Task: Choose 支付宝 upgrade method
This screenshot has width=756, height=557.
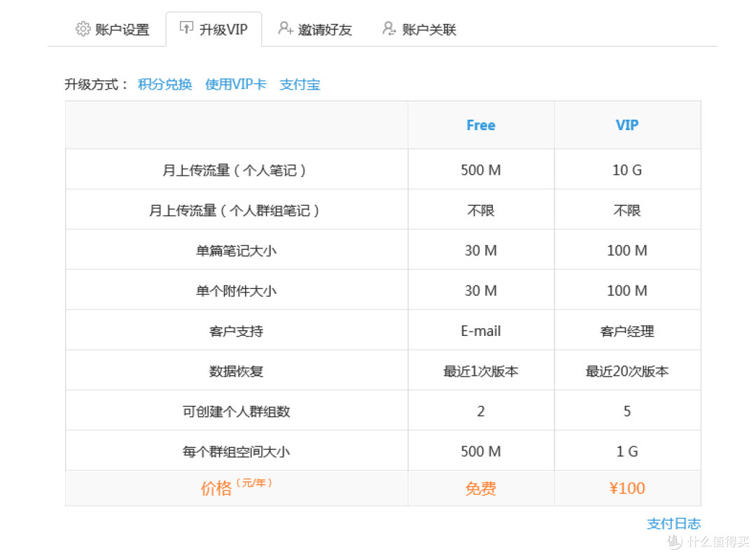Action: coord(300,85)
